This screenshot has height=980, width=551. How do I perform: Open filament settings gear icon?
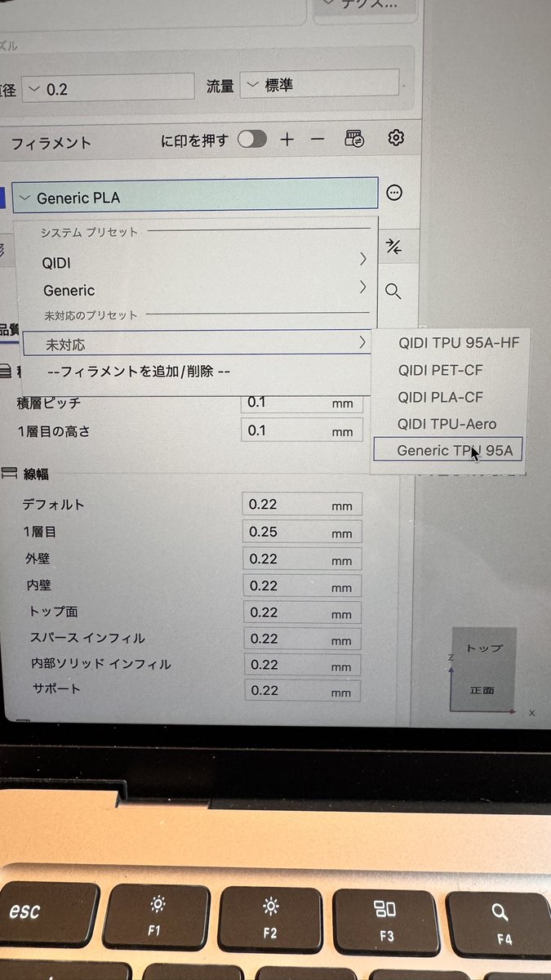(x=396, y=137)
